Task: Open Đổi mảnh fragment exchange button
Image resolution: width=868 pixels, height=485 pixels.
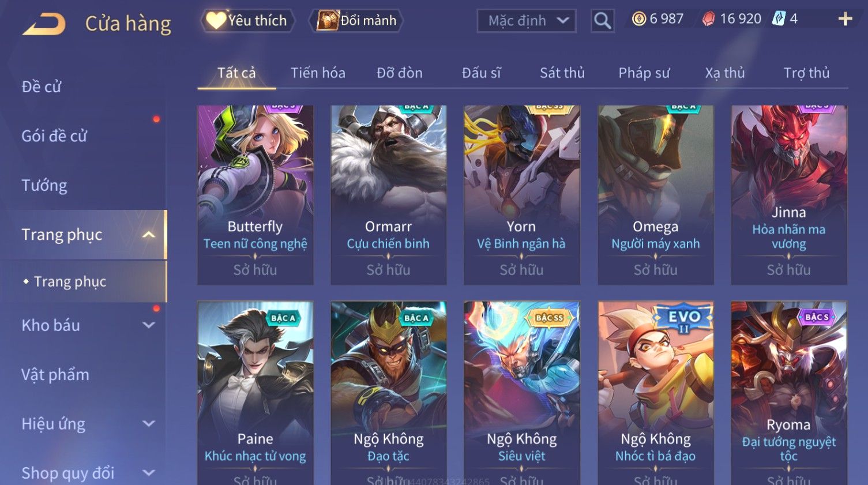Action: click(x=356, y=21)
